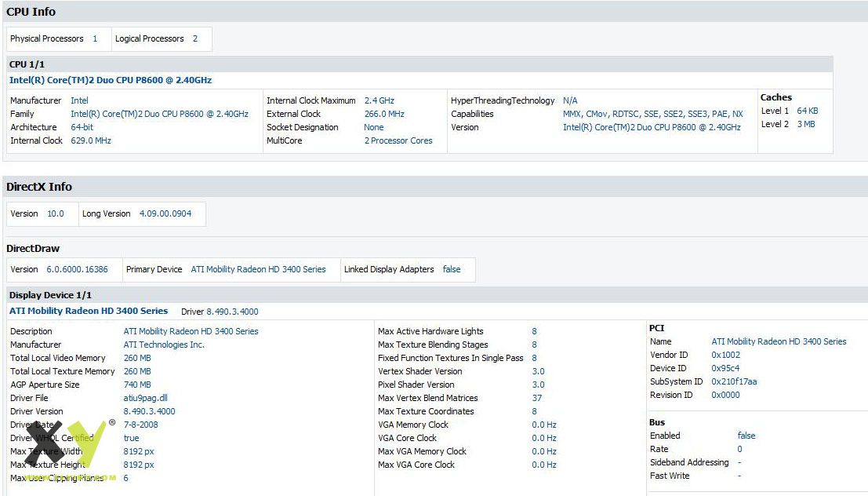Select Long Version value '4.09.00.0904'
Image resolution: width=868 pixels, height=496 pixels.
165,213
